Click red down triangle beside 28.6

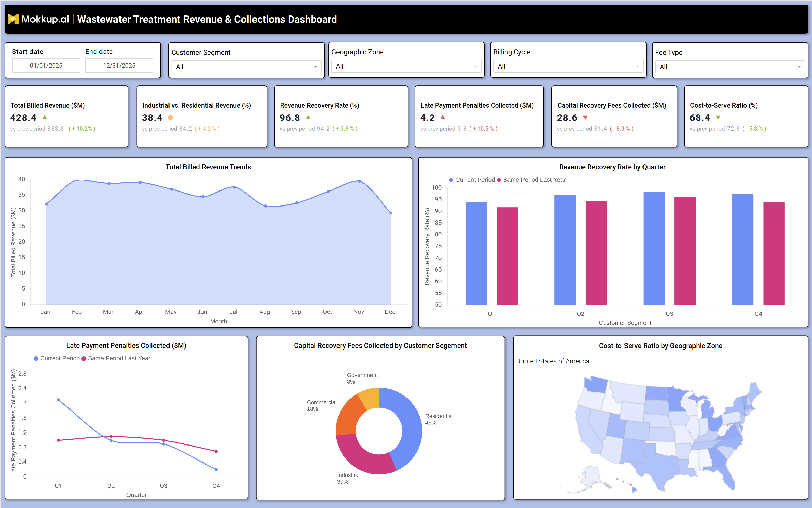(x=585, y=118)
